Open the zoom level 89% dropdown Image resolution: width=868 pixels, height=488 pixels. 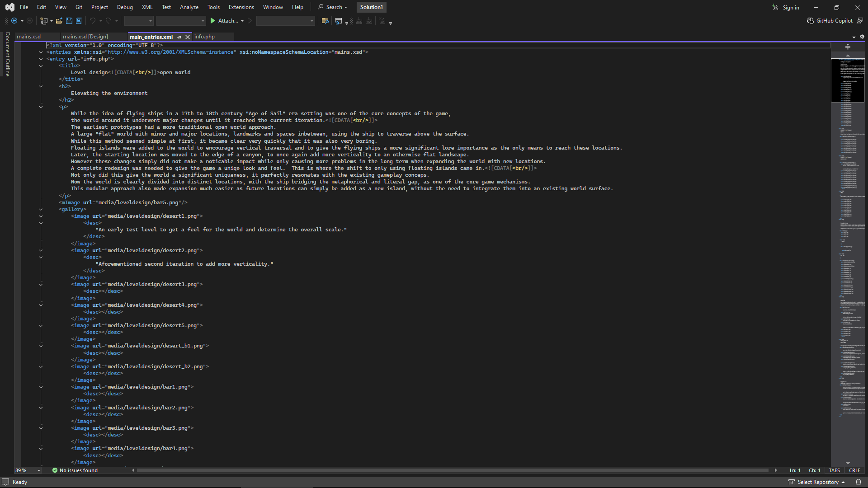[x=39, y=470]
